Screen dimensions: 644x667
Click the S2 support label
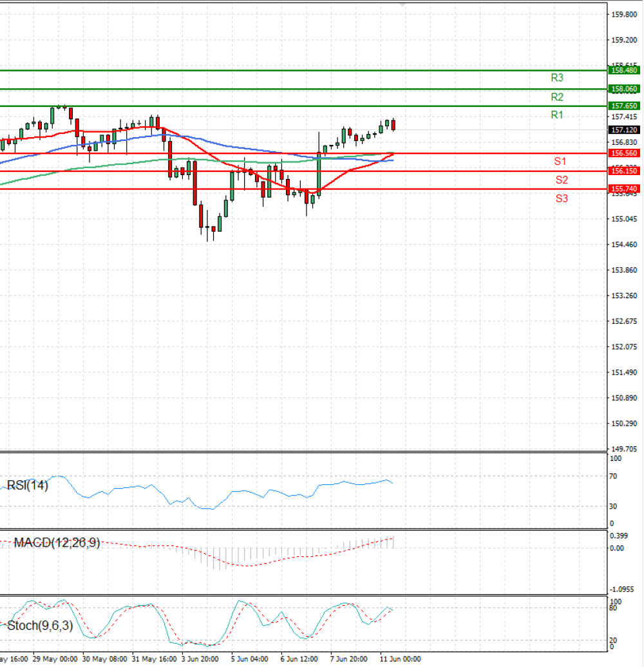point(562,180)
